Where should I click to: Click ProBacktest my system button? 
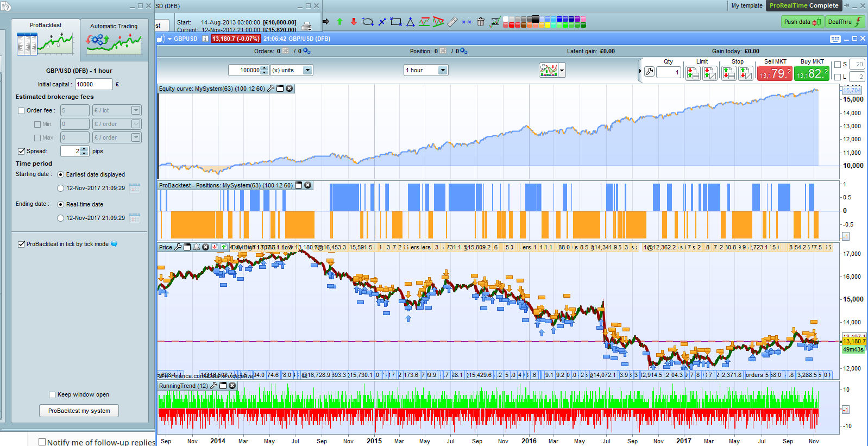point(79,411)
